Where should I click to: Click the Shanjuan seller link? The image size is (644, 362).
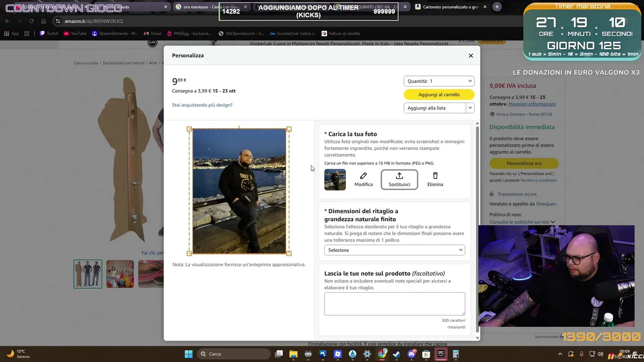(546, 204)
